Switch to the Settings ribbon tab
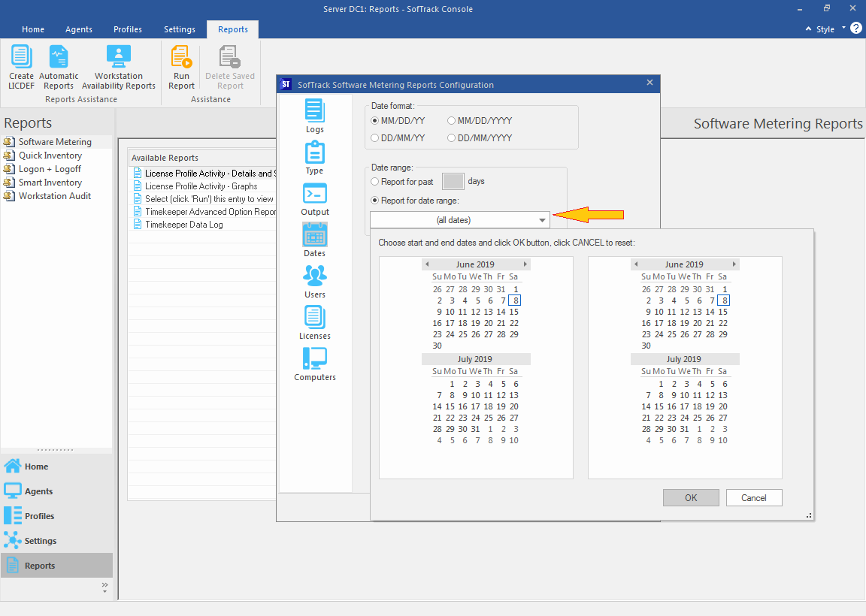Viewport: 866px width, 616px height. [180, 29]
